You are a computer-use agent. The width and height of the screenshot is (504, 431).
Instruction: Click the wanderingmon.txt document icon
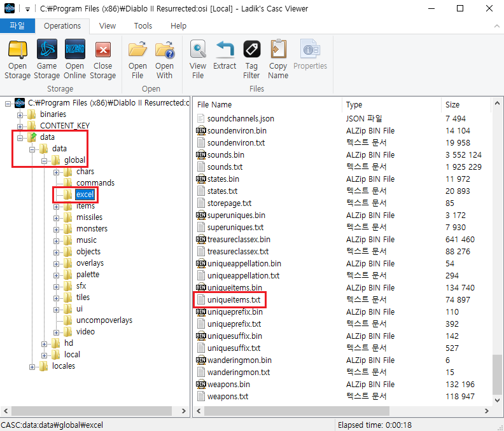201,373
